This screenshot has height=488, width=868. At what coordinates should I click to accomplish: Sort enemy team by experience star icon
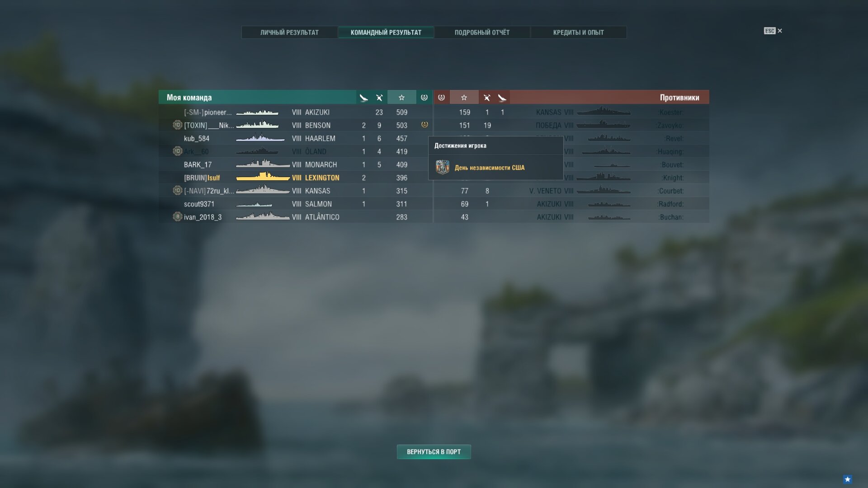click(464, 98)
